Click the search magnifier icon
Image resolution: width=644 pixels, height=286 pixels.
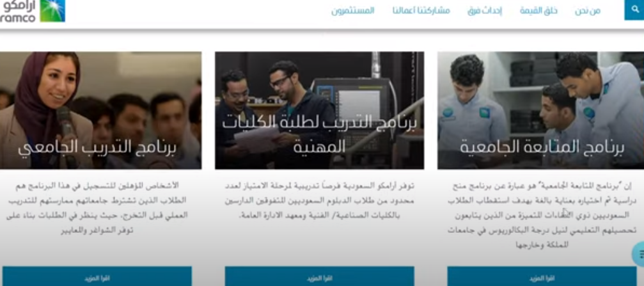[x=634, y=10]
